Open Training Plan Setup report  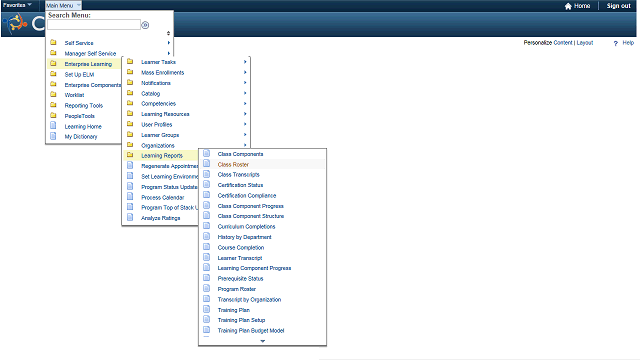coord(241,320)
